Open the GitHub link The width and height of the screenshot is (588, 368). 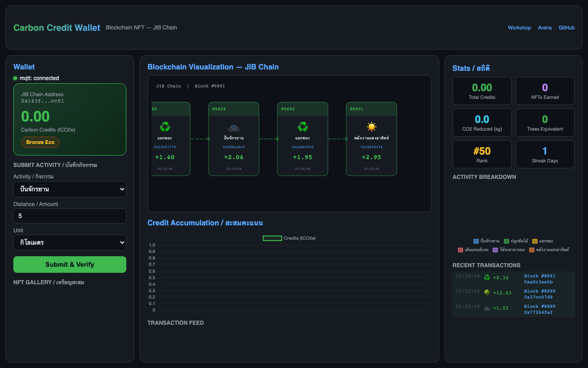click(566, 28)
